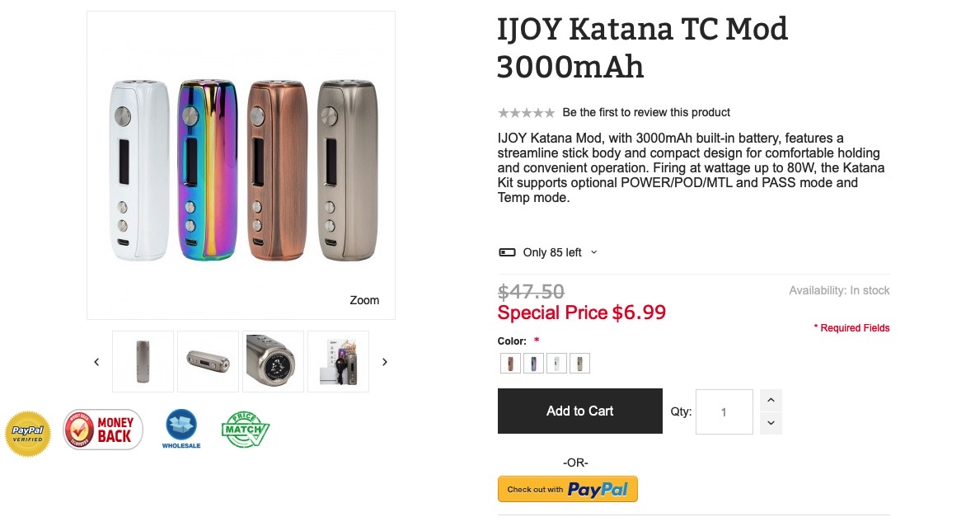Decrease quantity with the down arrow
This screenshot has width=980, height=531.
coord(771,423)
